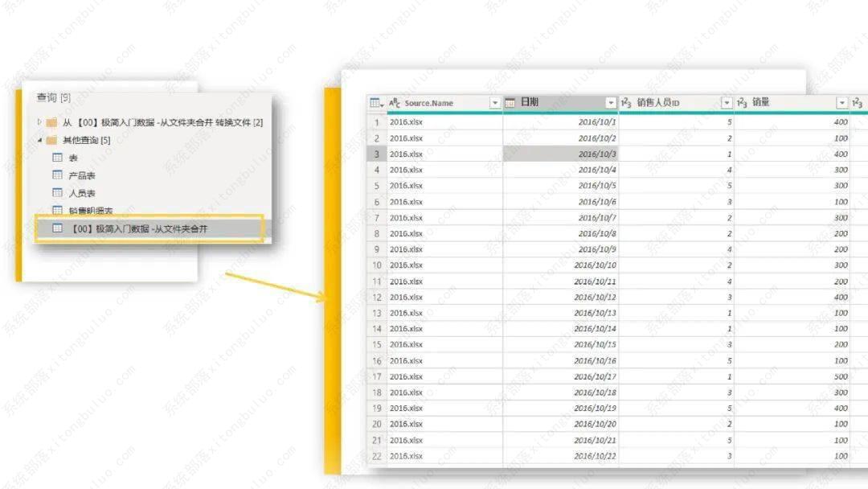Image resolution: width=868 pixels, height=489 pixels.
Task: Click the table icon beside 销售明细表
Action: [57, 210]
